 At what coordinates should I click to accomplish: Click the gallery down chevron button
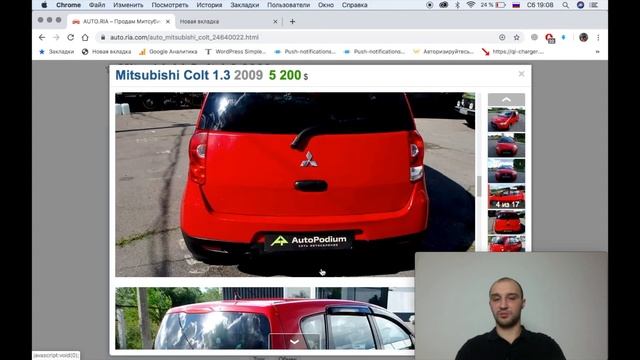pyautogui.click(x=294, y=341)
